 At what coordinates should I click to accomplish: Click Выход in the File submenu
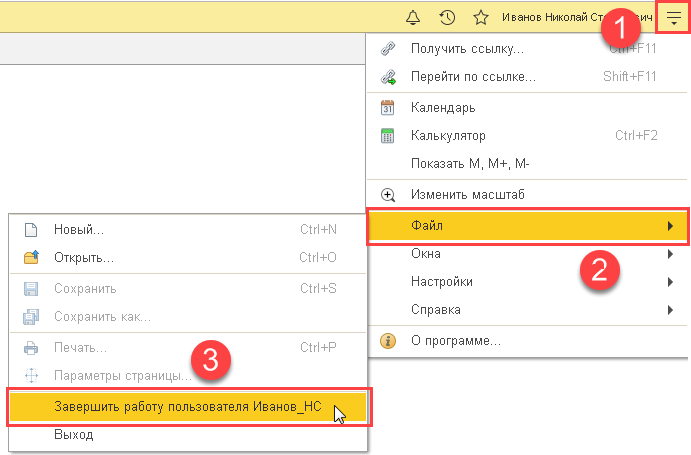coord(188,435)
